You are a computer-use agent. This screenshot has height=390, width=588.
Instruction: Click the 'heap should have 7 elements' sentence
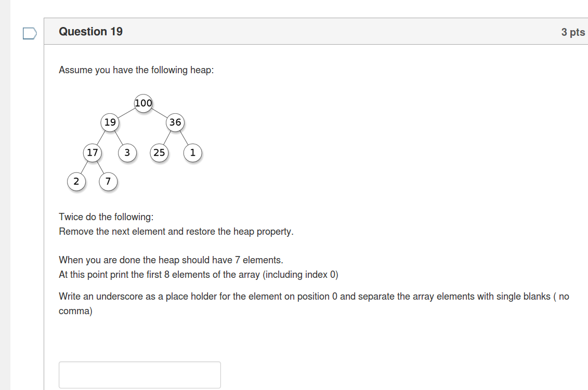pyautogui.click(x=171, y=260)
